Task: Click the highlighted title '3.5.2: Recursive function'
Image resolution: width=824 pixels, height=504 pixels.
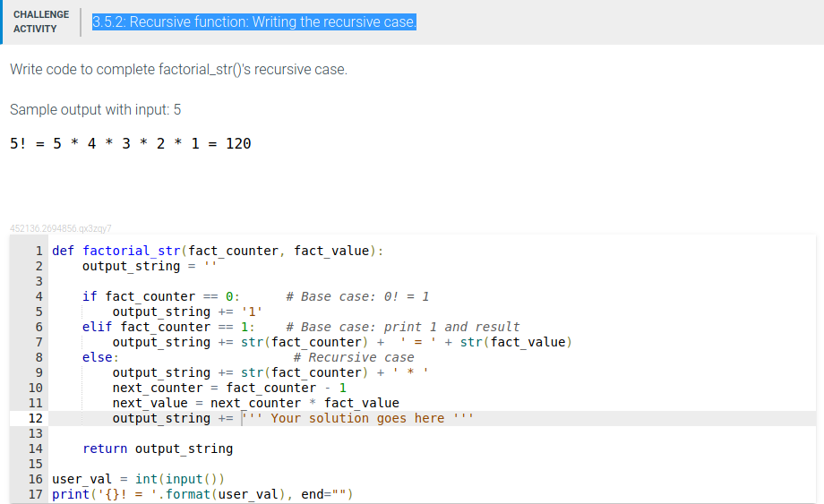Action: tap(254, 22)
